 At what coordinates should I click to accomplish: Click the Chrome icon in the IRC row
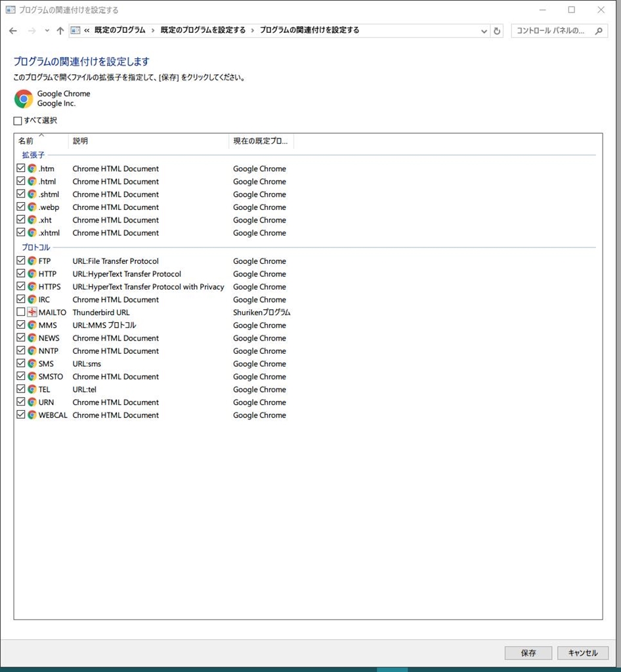coord(32,299)
